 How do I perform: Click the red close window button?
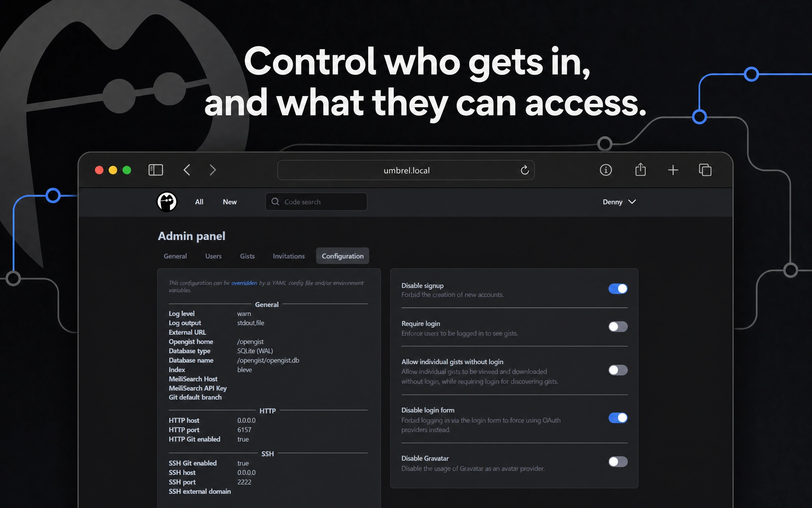tap(99, 170)
